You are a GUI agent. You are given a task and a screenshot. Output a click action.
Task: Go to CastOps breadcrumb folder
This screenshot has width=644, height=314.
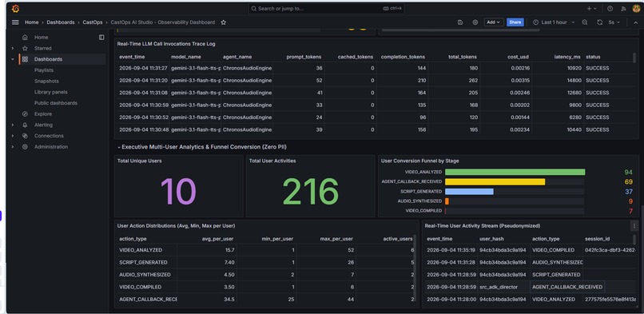[93, 22]
